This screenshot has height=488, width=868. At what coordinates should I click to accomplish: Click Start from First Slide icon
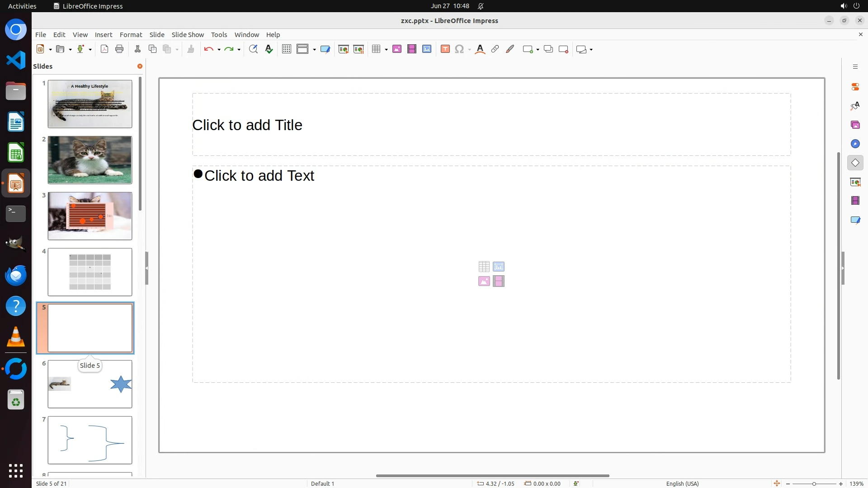click(x=344, y=49)
